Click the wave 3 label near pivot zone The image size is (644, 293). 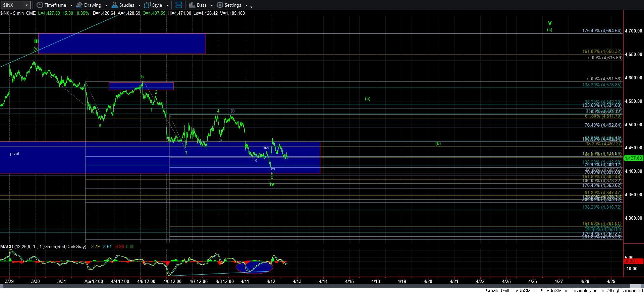186,153
